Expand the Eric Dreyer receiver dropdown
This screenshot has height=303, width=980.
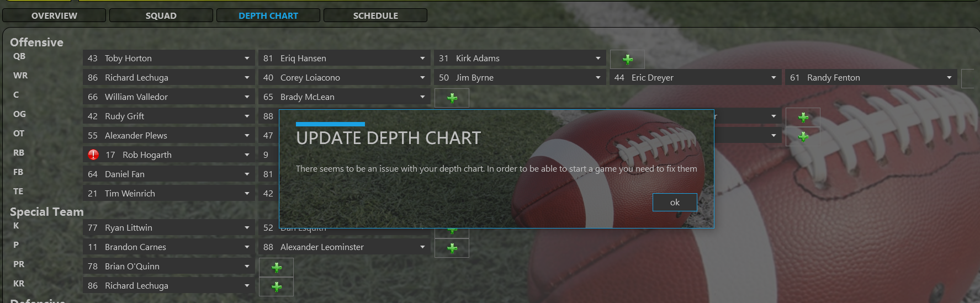tap(696, 77)
